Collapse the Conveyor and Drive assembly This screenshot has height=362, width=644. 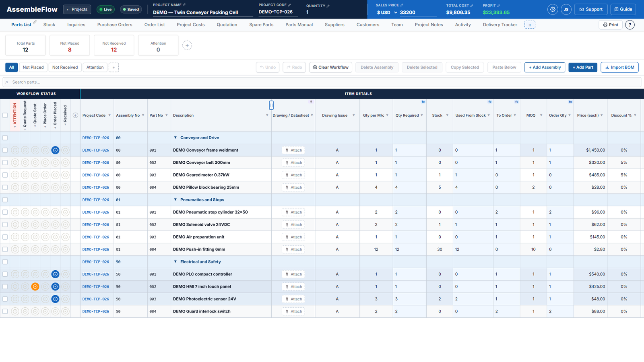pos(175,138)
